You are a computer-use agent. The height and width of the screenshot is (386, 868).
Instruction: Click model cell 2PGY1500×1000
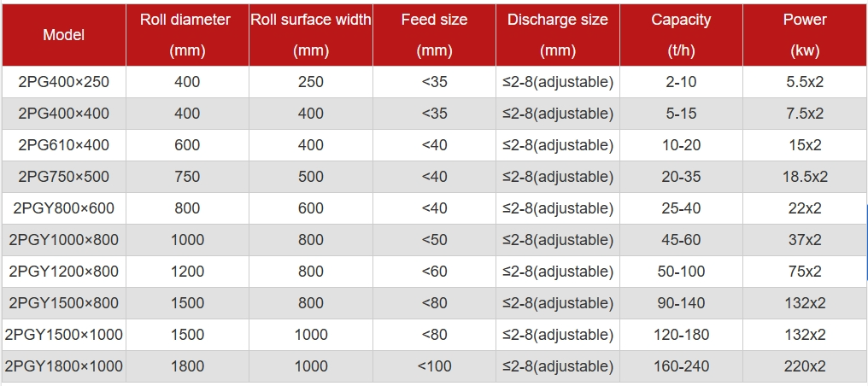(64, 335)
